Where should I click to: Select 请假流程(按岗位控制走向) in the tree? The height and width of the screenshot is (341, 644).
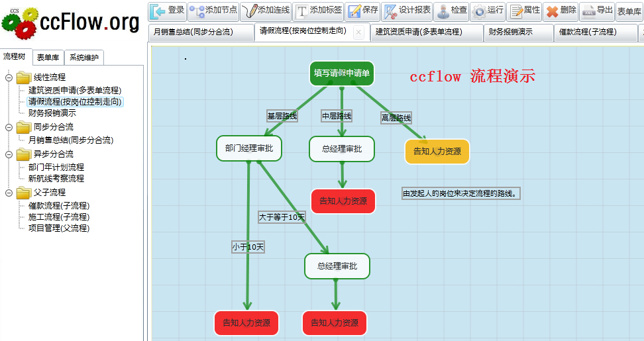pos(76,102)
